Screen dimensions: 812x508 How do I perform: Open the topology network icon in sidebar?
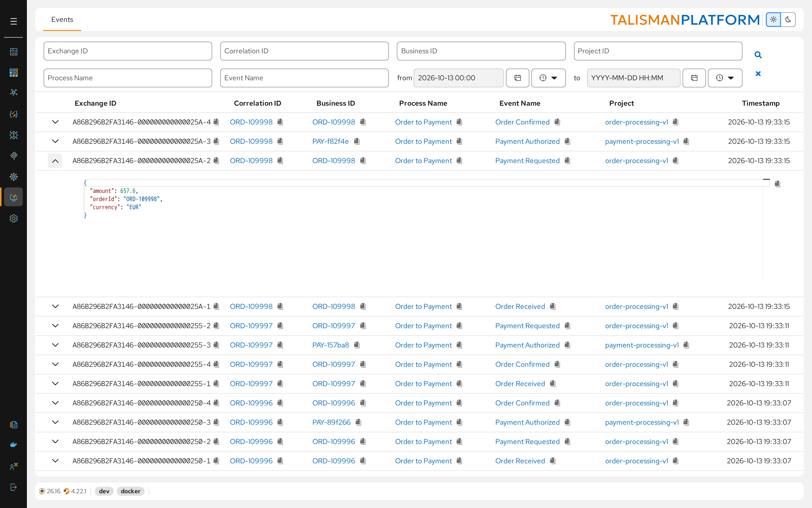point(13,92)
